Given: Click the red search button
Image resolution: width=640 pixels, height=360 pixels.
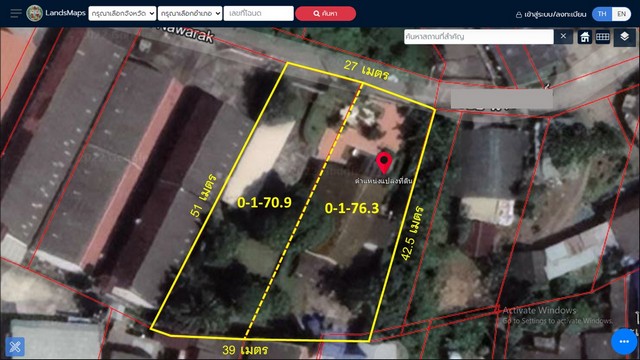Looking at the screenshot, I should 325,13.
